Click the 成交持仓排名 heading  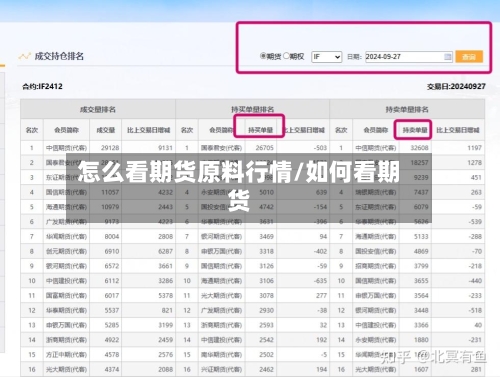(x=59, y=56)
